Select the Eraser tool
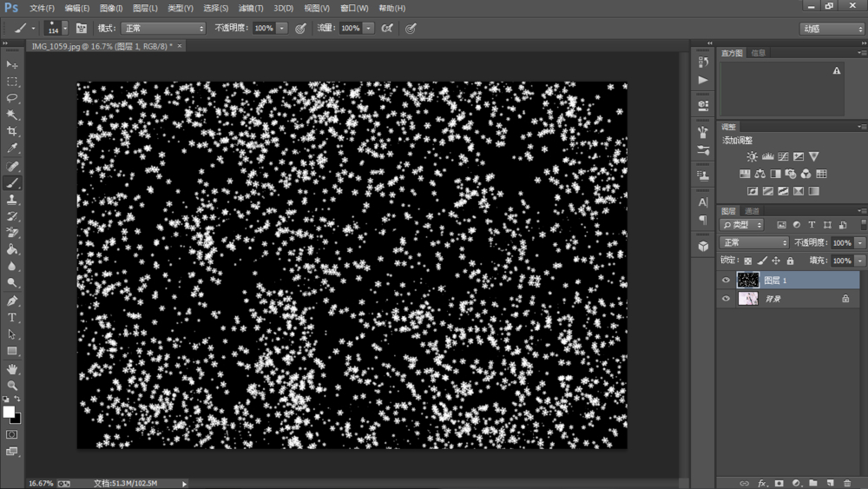The height and width of the screenshot is (489, 868). point(11,233)
